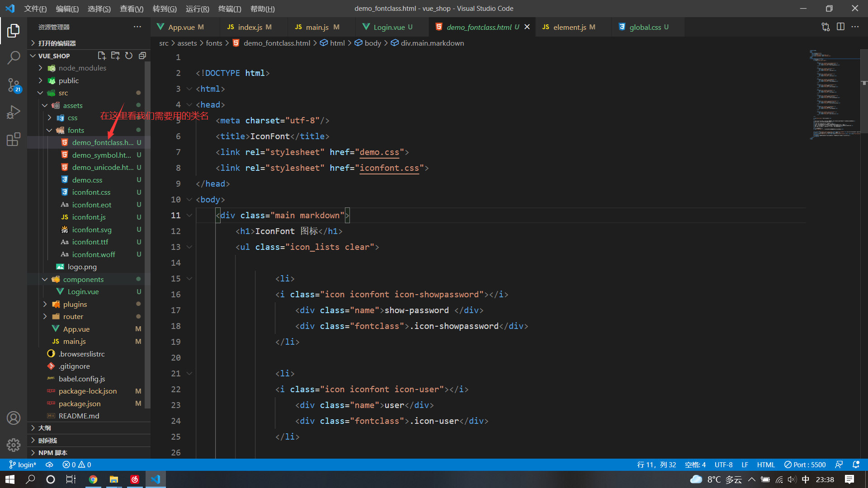Close the demo_fontclass.html tab

(527, 27)
